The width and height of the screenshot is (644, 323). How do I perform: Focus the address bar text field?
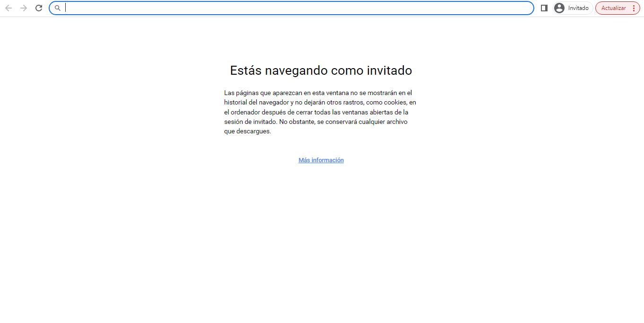298,8
